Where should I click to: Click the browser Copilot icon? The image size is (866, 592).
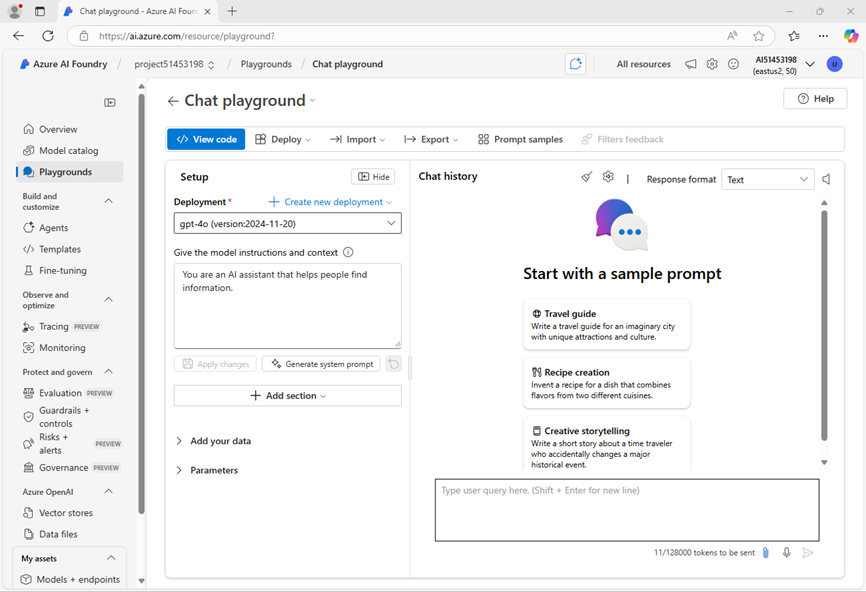[x=851, y=36]
